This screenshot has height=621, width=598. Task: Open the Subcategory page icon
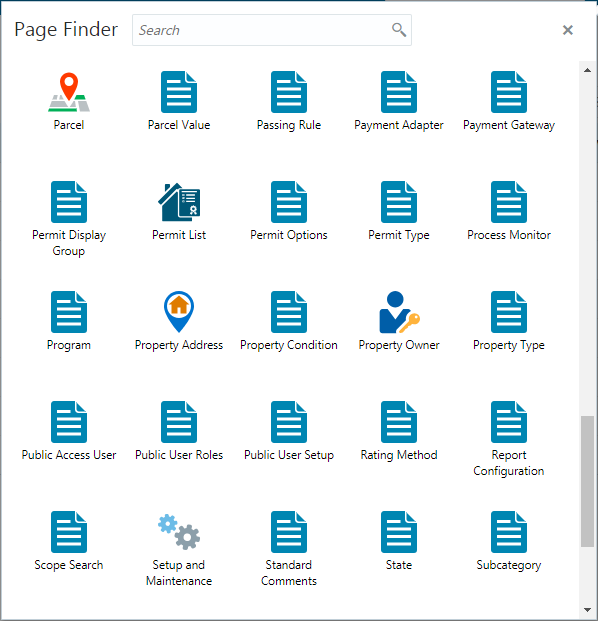[x=509, y=532]
